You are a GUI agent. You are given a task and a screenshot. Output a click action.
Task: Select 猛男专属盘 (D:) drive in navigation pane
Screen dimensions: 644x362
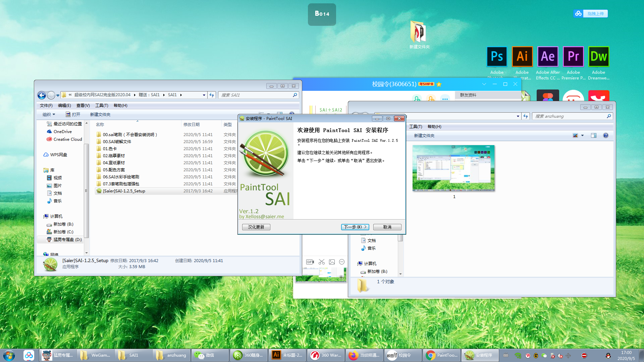[x=64, y=240]
